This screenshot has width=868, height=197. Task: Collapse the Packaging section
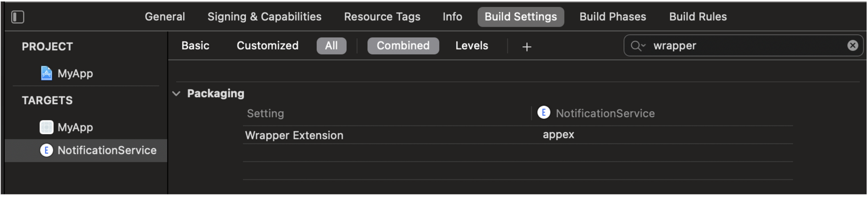176,93
